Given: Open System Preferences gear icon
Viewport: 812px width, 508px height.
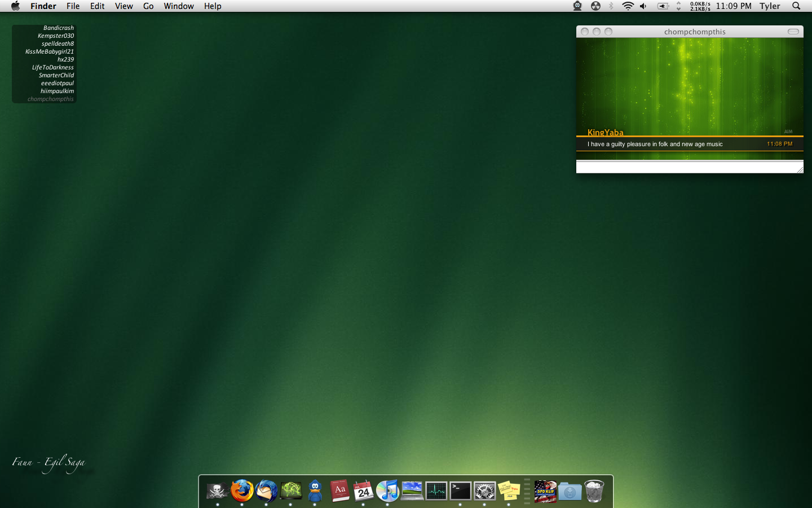Looking at the screenshot, I should pos(485,491).
